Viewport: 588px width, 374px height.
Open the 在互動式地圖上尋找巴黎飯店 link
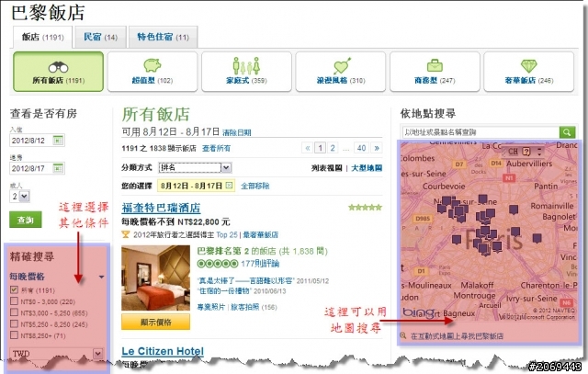457,336
